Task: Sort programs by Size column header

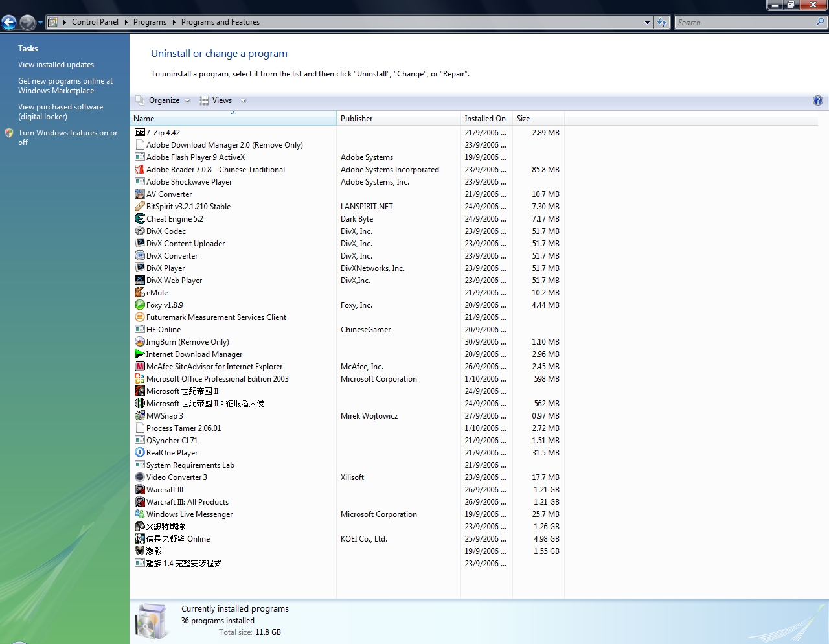Action: (x=523, y=119)
